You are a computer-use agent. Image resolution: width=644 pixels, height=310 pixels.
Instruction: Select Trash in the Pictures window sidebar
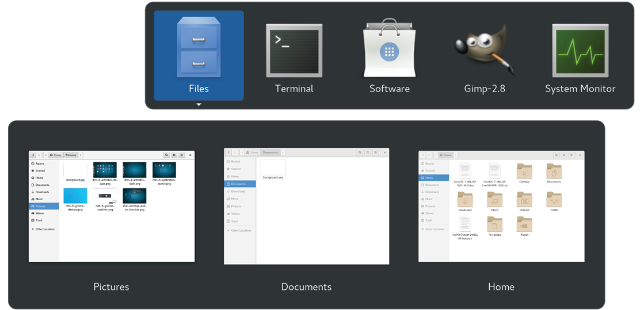pyautogui.click(x=39, y=220)
